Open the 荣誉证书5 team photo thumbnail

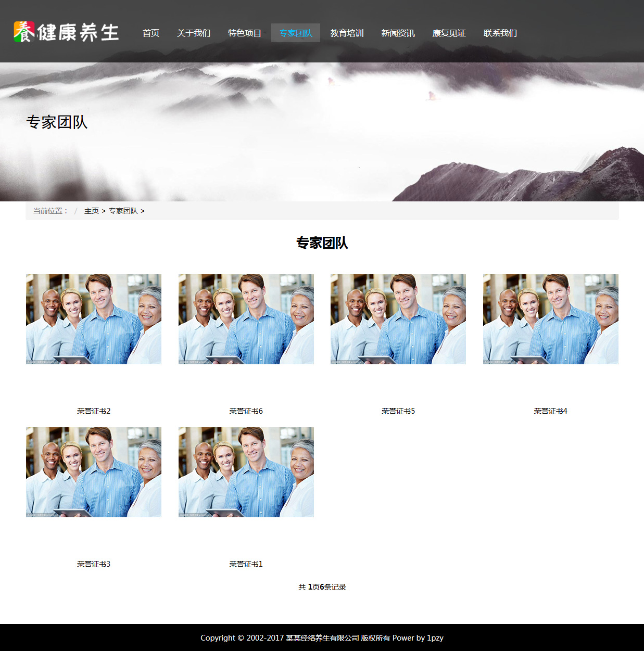(x=398, y=319)
